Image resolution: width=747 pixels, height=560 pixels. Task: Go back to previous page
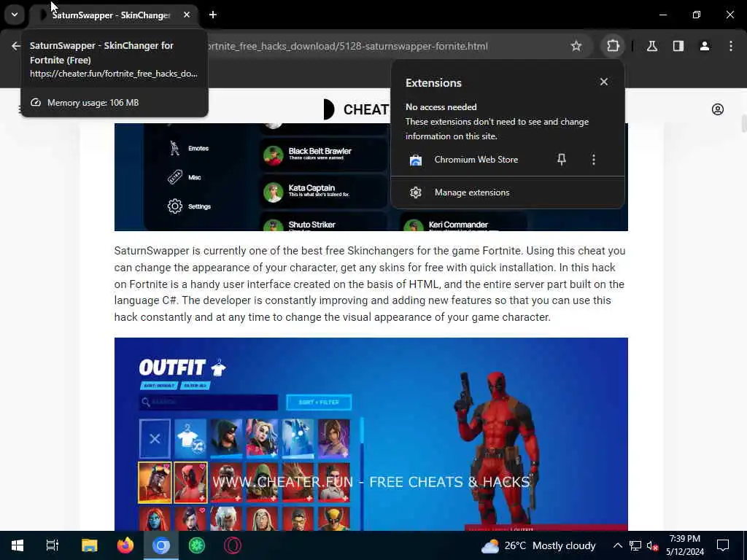16,46
